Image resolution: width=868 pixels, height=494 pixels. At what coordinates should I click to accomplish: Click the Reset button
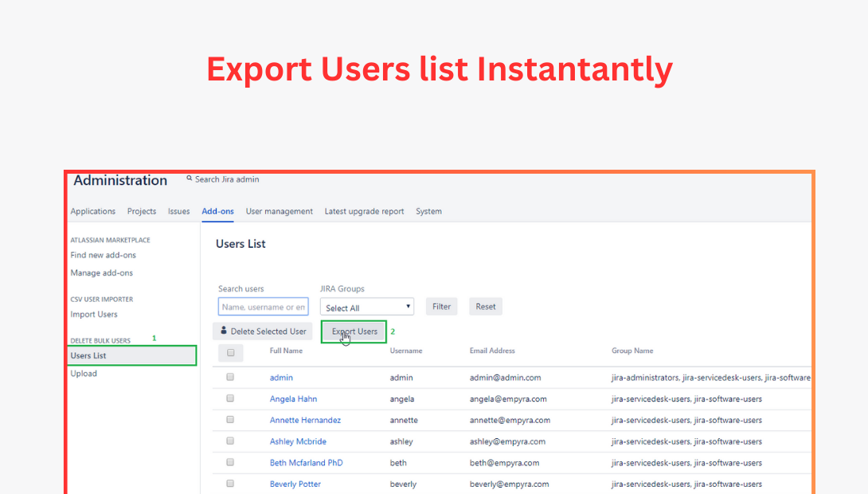(486, 306)
